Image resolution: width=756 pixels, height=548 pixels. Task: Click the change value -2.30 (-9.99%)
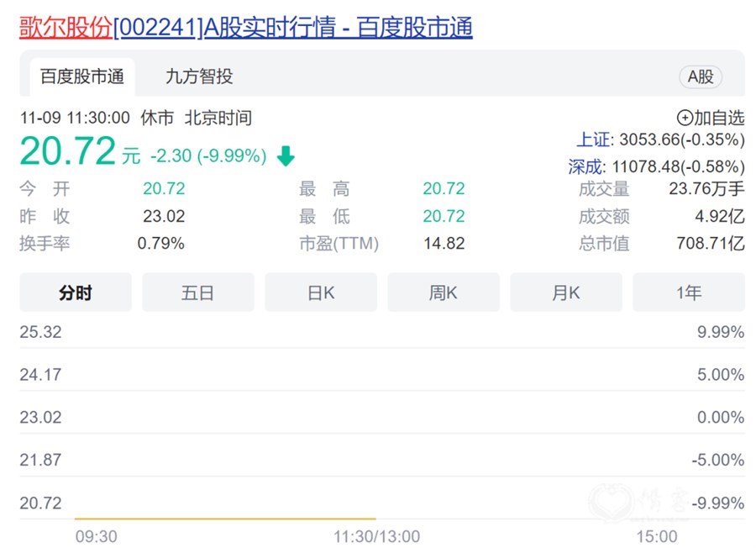click(x=208, y=155)
